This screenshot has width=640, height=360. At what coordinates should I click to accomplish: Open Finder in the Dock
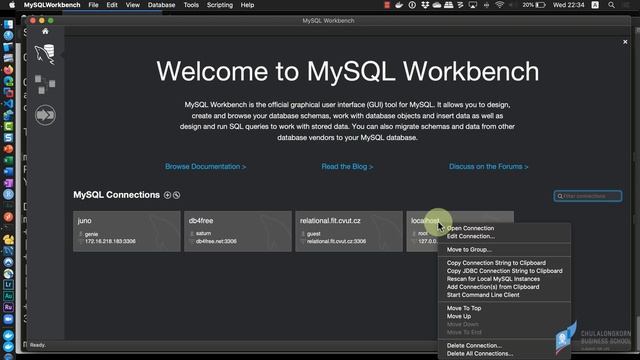pyautogui.click(x=8, y=24)
